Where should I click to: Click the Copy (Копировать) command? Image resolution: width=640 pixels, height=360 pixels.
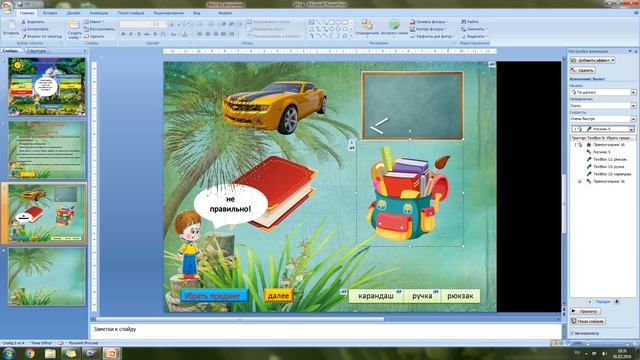pos(35,29)
